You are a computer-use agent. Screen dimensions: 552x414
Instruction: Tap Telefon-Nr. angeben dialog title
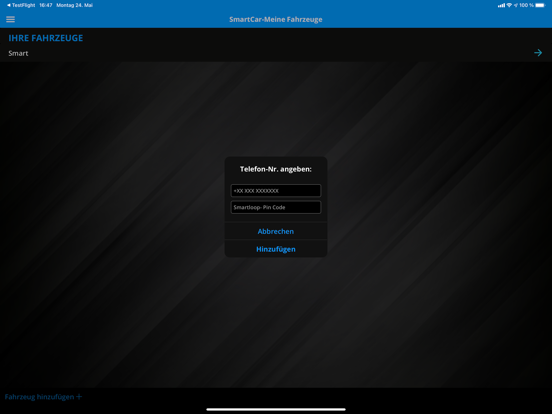[x=276, y=169]
